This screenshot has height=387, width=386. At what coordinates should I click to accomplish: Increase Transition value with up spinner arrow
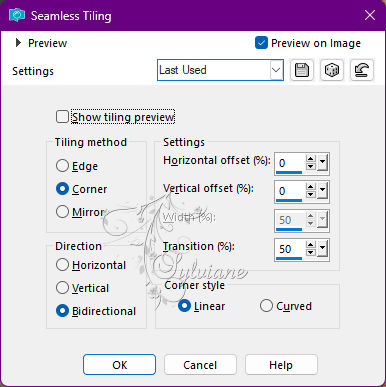(311, 245)
